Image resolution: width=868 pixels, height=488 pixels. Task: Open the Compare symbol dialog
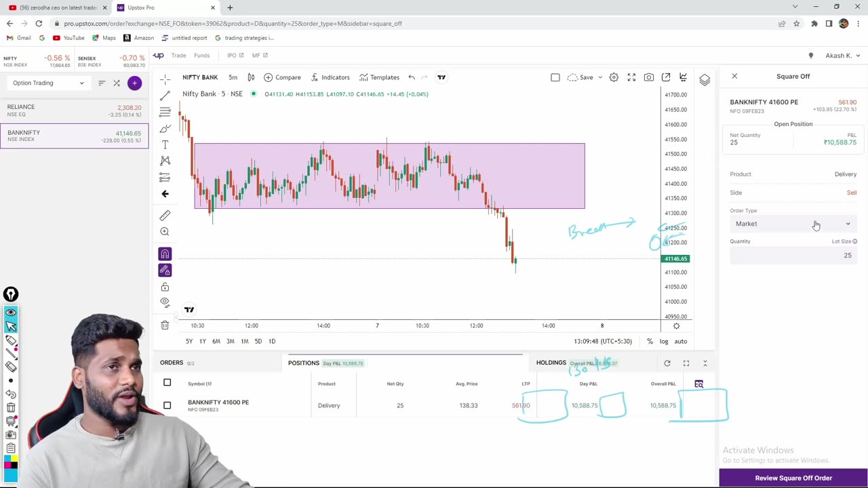pyautogui.click(x=282, y=77)
